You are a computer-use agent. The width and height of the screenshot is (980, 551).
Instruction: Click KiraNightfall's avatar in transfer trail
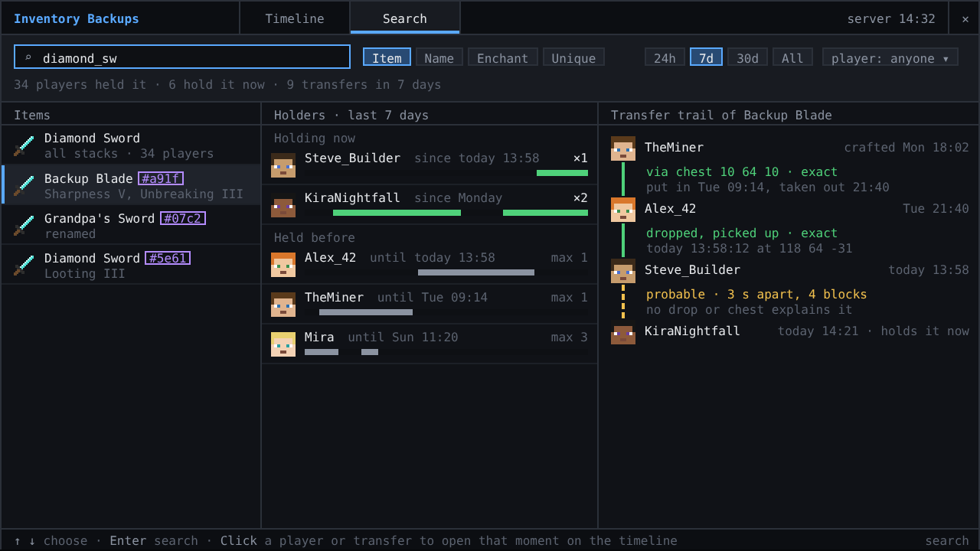[x=623, y=332]
